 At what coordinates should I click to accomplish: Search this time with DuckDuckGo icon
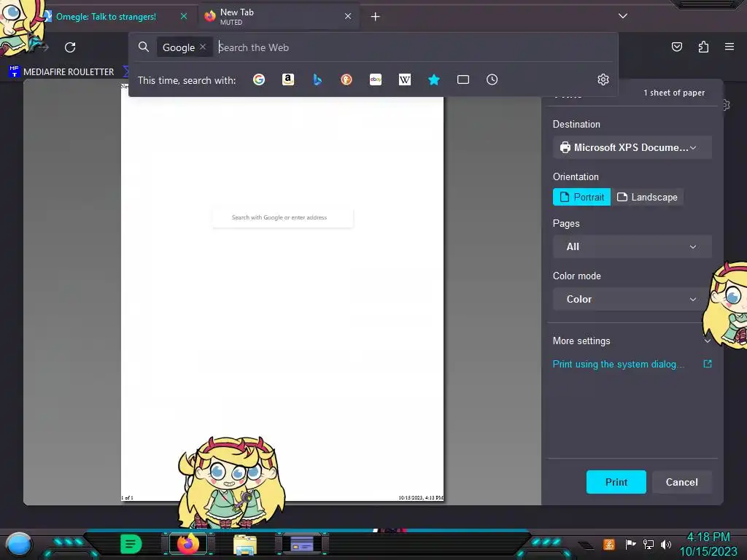coord(347,79)
